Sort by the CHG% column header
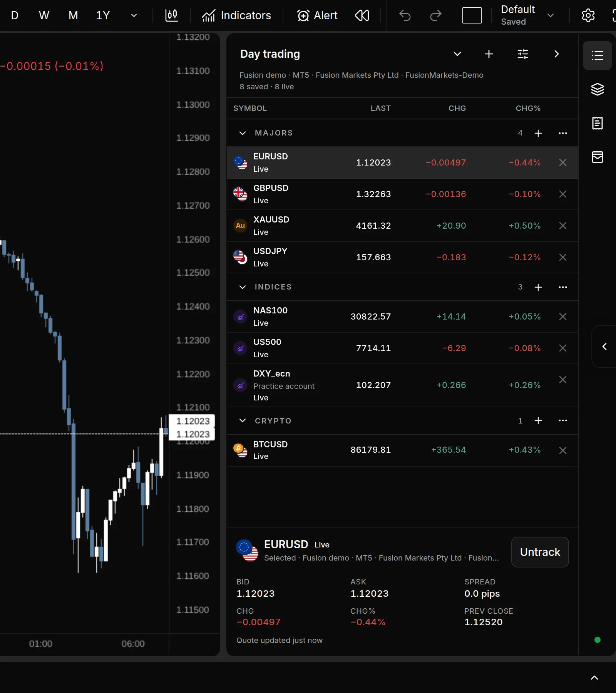Viewport: 616px width, 693px height. 528,108
